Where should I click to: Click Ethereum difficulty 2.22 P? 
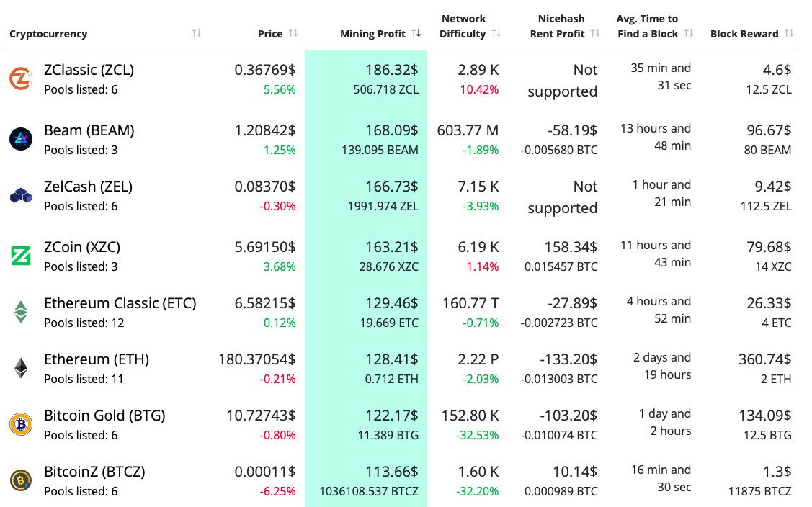tap(478, 359)
